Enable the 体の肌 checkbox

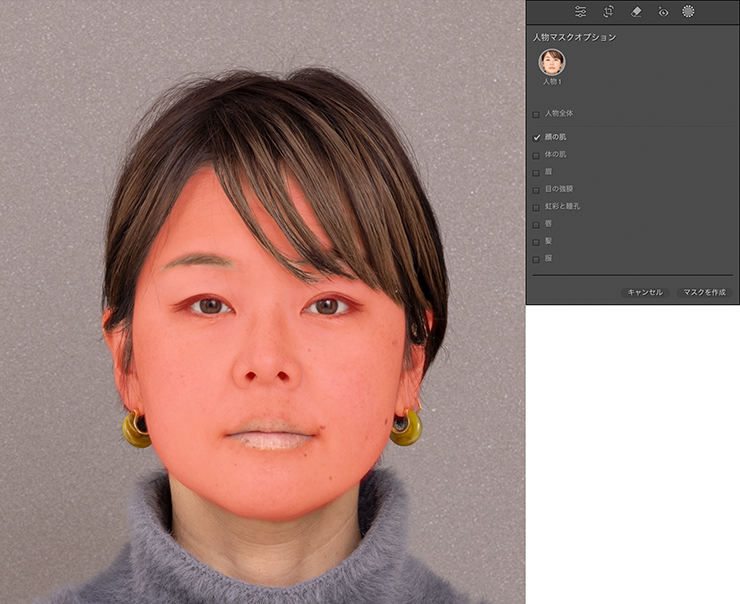(537, 155)
